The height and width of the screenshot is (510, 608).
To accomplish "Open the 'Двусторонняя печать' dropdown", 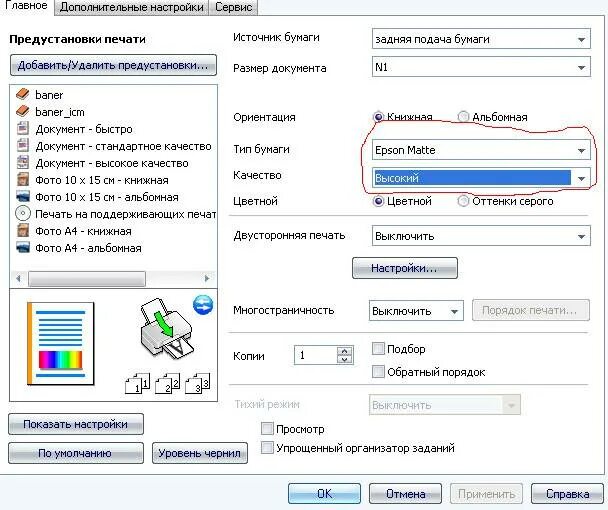I will [481, 236].
